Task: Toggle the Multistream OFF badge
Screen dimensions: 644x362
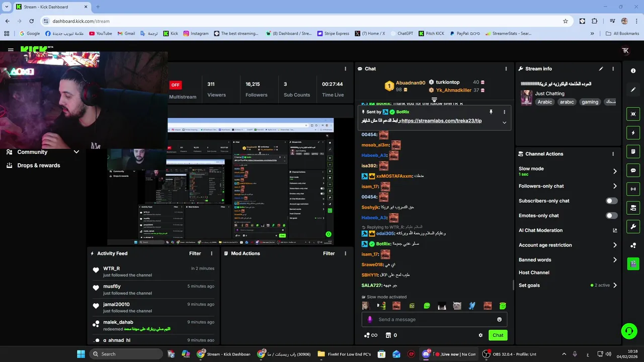Action: click(175, 84)
